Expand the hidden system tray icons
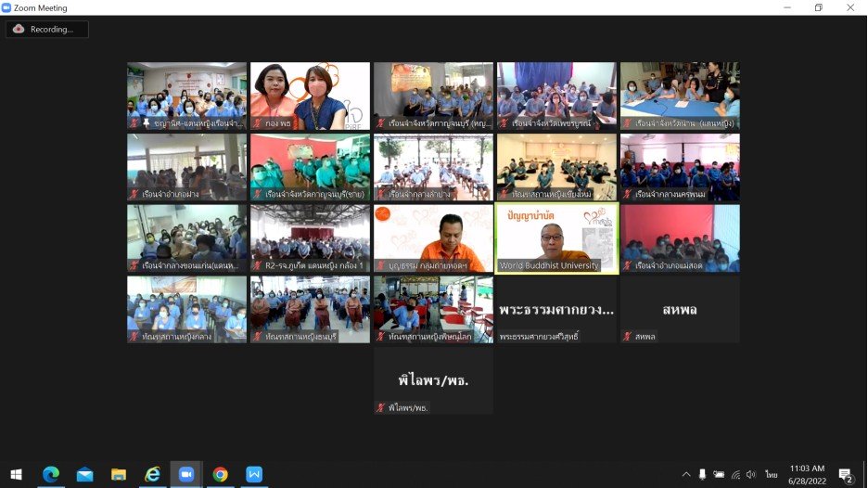The width and height of the screenshot is (868, 488). tap(686, 474)
